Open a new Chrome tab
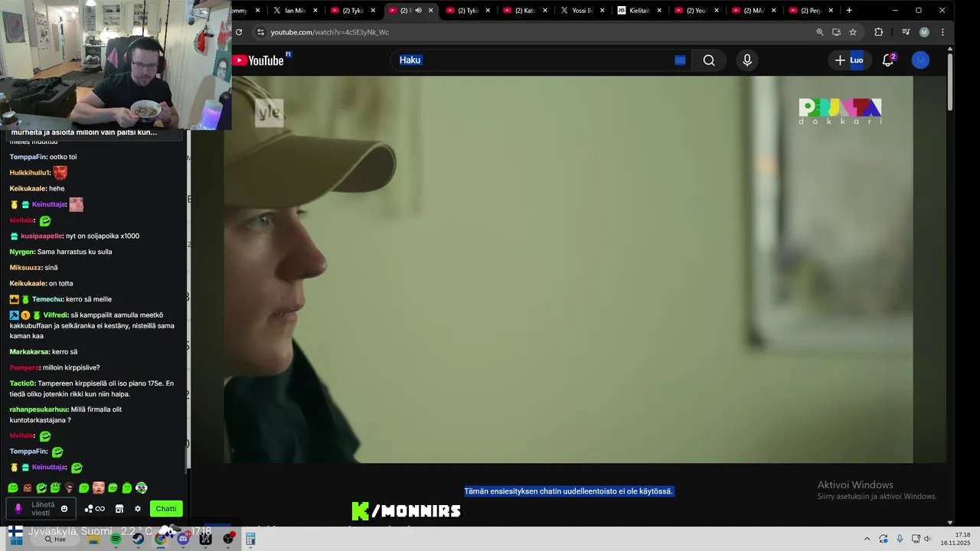The width and height of the screenshot is (980, 551). point(849,11)
